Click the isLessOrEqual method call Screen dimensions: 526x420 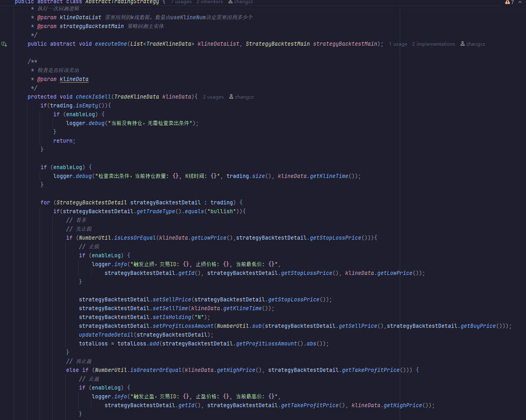point(135,238)
